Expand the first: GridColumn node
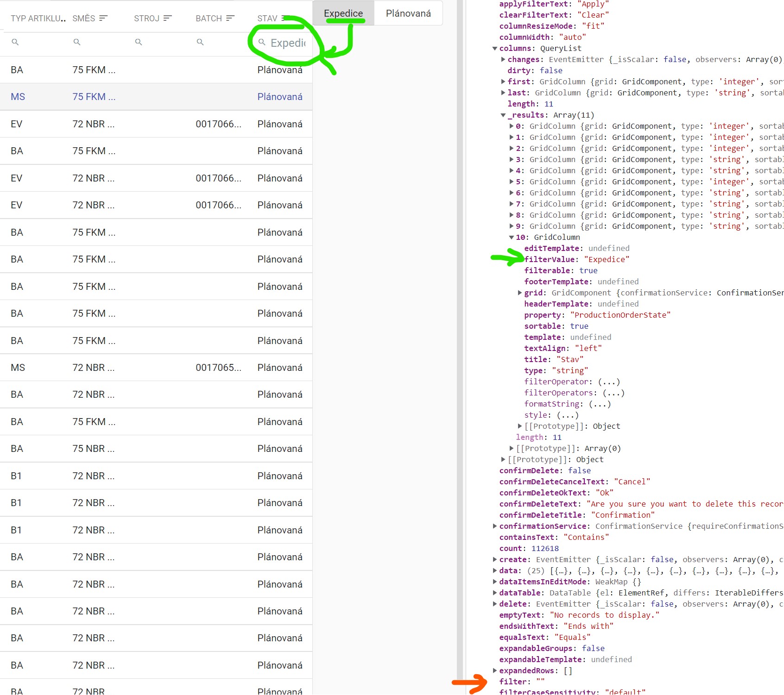The width and height of the screenshot is (784, 695). click(x=503, y=81)
